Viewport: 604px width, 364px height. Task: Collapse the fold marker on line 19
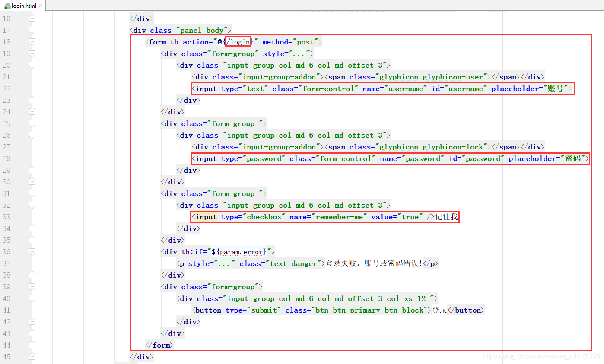32,54
